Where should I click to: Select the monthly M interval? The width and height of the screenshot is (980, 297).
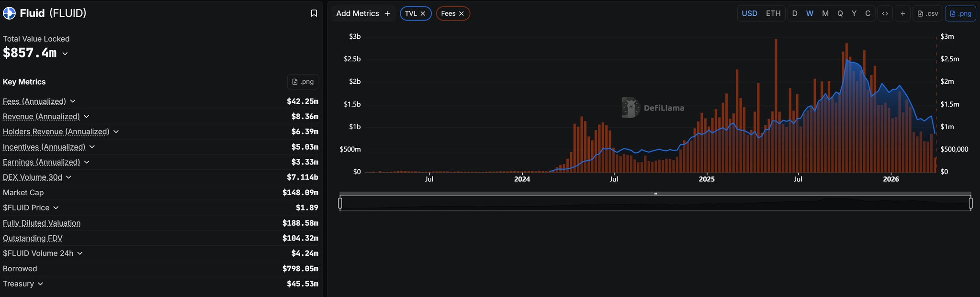(825, 13)
